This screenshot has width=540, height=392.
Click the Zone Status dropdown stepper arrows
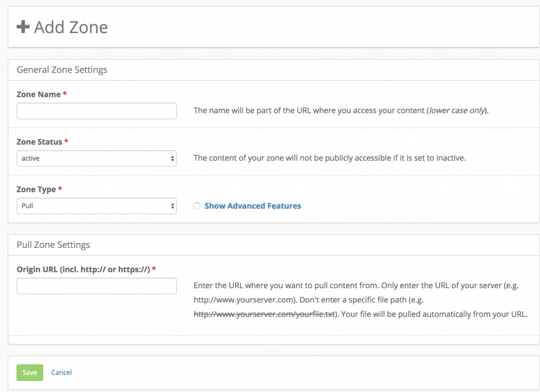[x=172, y=158]
